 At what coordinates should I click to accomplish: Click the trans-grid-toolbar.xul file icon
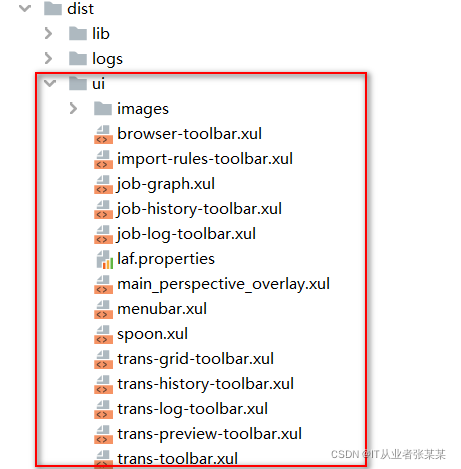coord(103,359)
